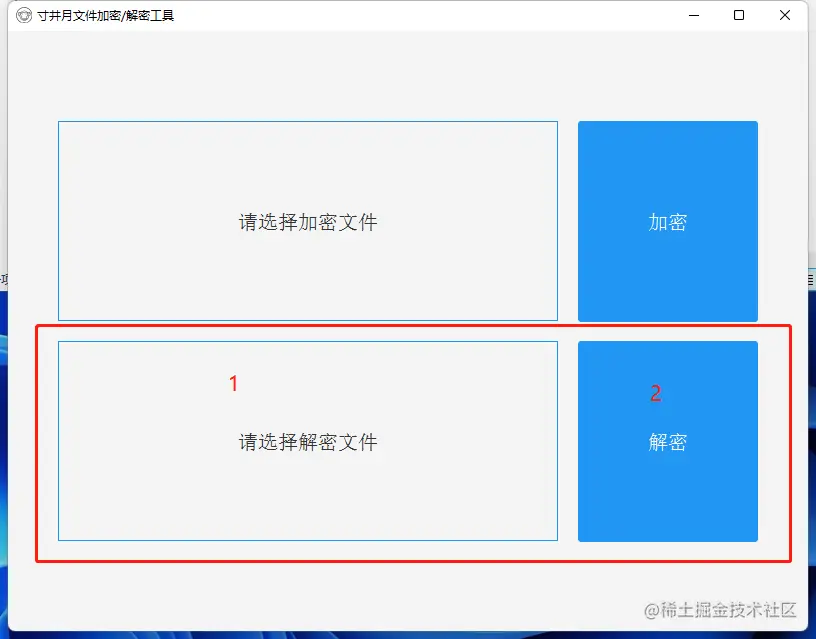
Task: Select the 请选择加密文件 file drop area
Action: pyautogui.click(x=308, y=221)
